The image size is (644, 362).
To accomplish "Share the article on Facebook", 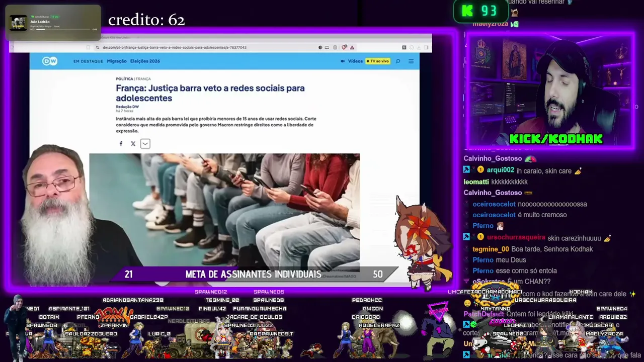I will [x=121, y=144].
